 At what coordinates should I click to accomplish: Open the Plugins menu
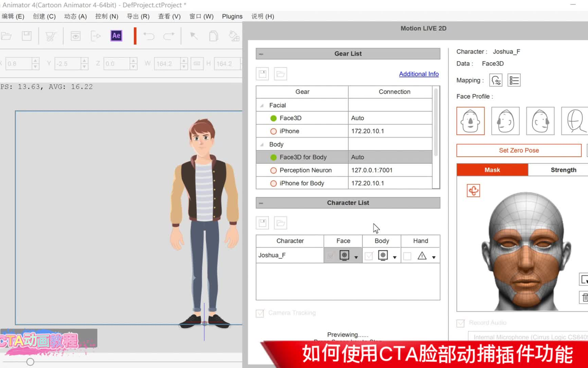tap(232, 16)
